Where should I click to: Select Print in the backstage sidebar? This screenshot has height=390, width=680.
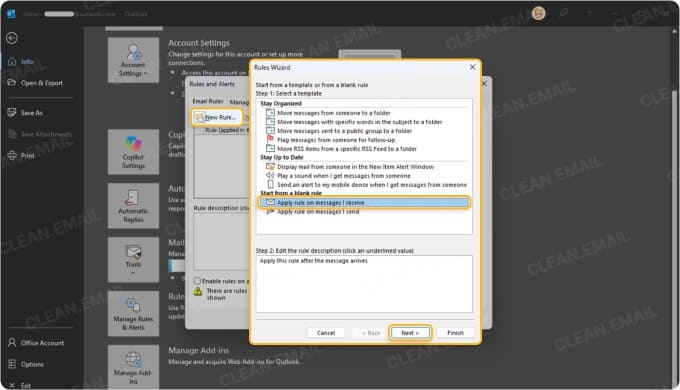pos(28,155)
